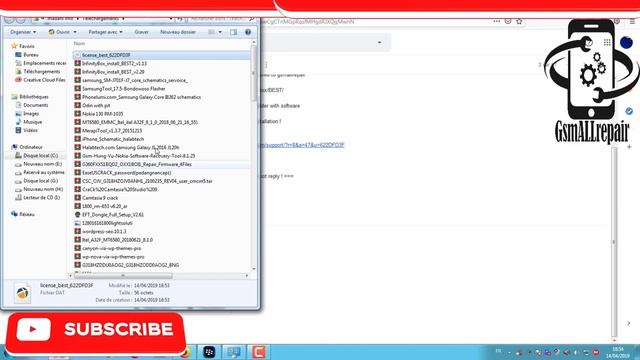Image resolution: width=640 pixels, height=360 pixels.
Task: Select Camtasia 9 crack file icon
Action: point(78,198)
